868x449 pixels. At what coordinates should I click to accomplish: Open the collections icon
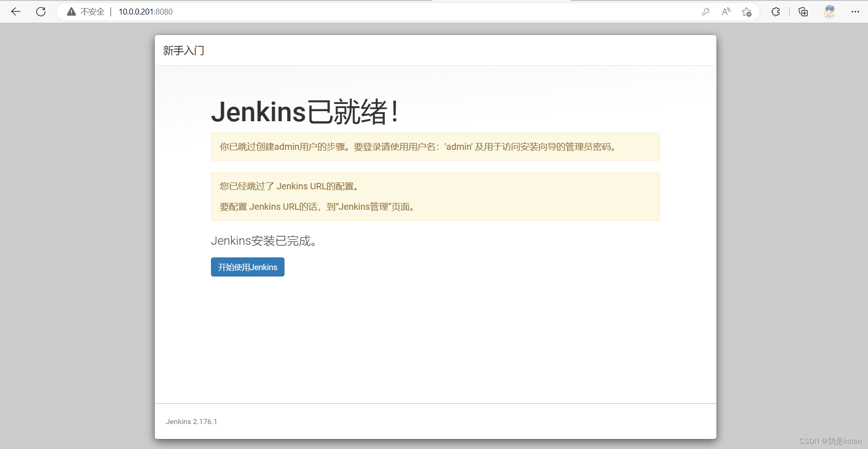(x=803, y=12)
